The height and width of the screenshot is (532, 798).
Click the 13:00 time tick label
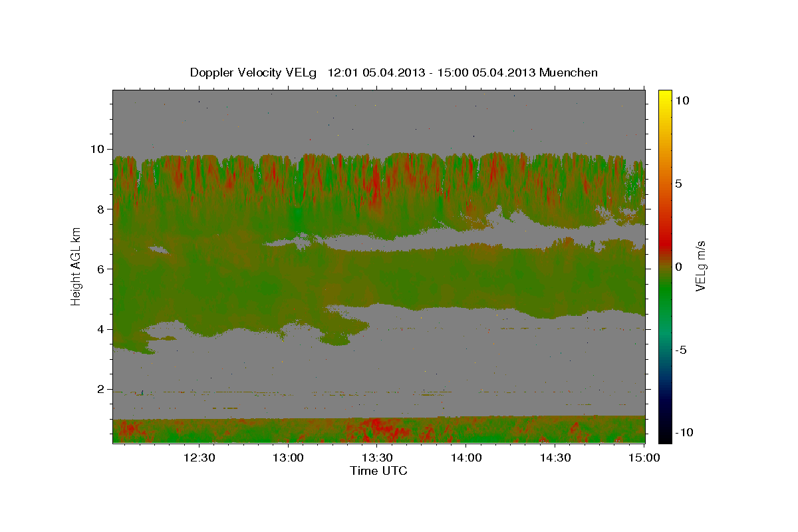click(287, 458)
